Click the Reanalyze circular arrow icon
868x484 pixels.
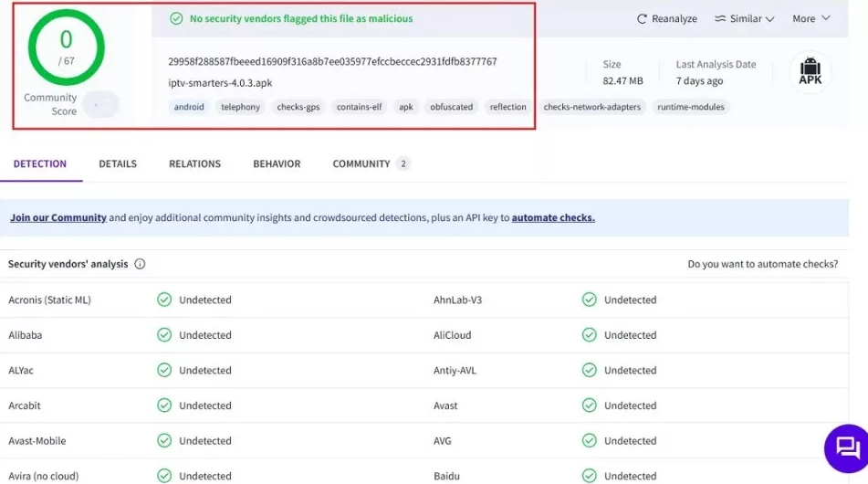click(642, 19)
